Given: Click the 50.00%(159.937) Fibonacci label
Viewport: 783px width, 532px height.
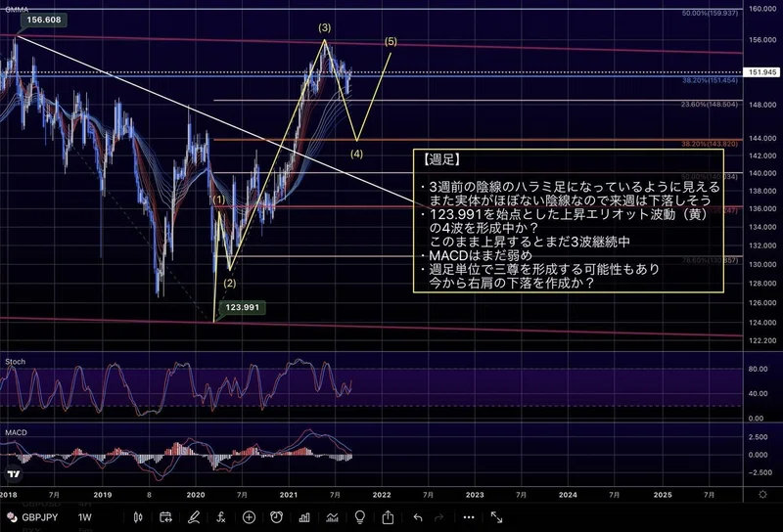Looking at the screenshot, I should click(x=710, y=13).
